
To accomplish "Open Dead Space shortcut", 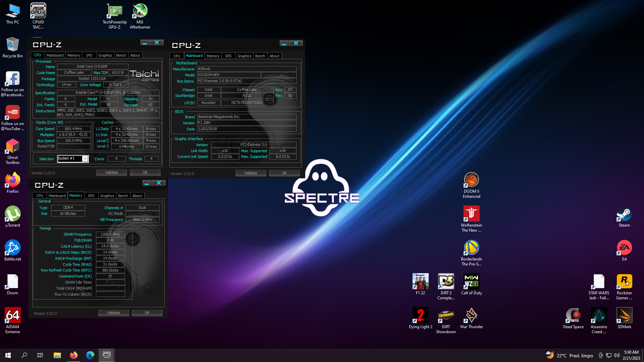I will [573, 318].
